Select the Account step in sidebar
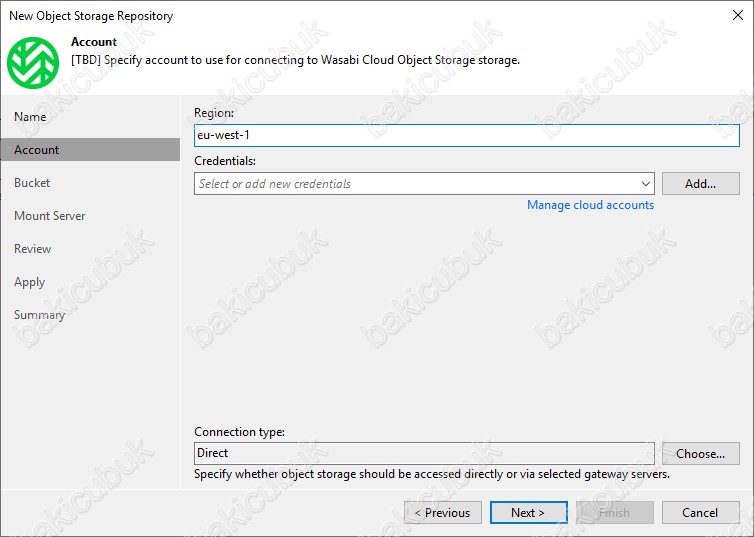This screenshot has width=754, height=537. pyautogui.click(x=90, y=150)
